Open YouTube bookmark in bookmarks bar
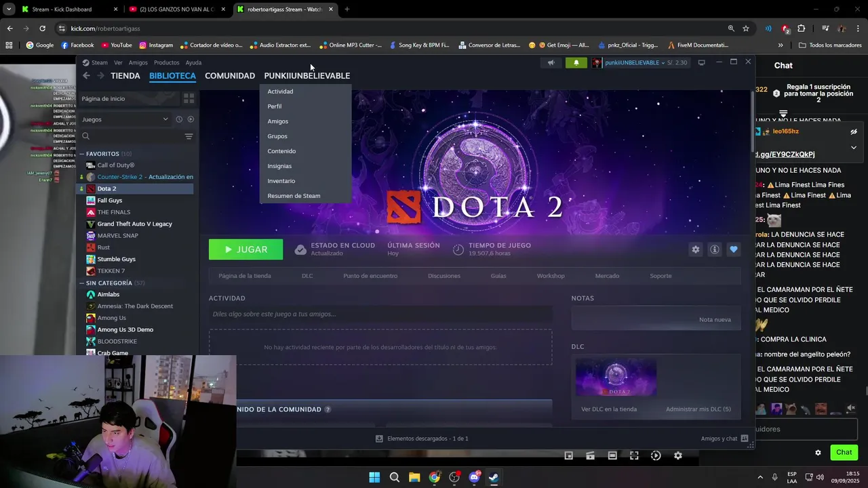The height and width of the screenshot is (488, 868). (x=117, y=45)
